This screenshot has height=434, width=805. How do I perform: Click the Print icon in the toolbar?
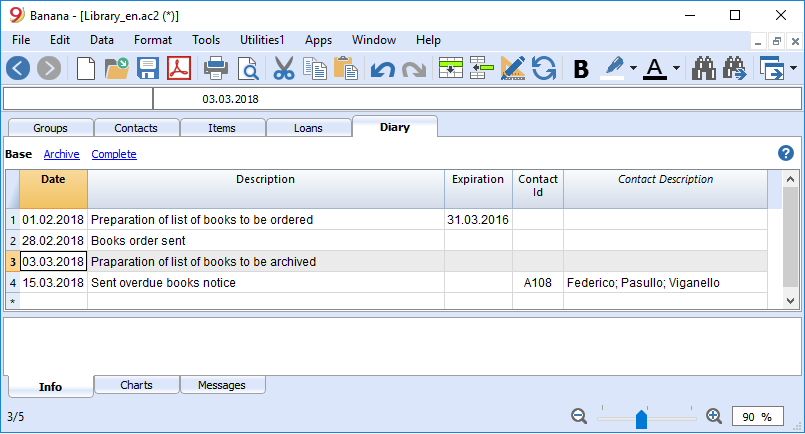coord(216,68)
